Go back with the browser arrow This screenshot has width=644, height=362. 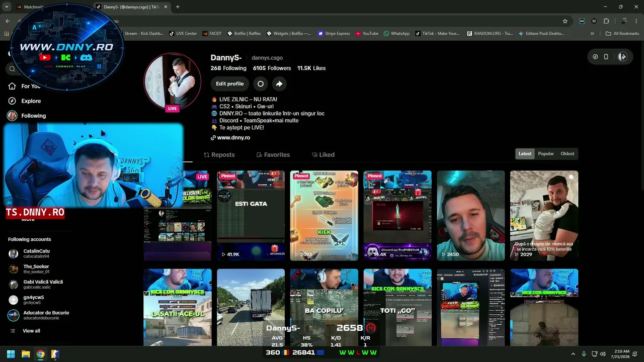click(8, 21)
